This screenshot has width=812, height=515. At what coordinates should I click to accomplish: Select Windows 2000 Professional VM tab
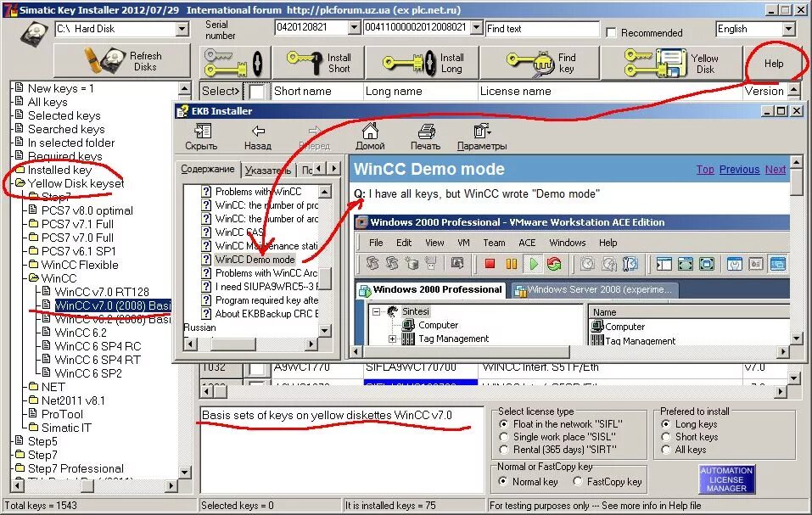tap(431, 290)
